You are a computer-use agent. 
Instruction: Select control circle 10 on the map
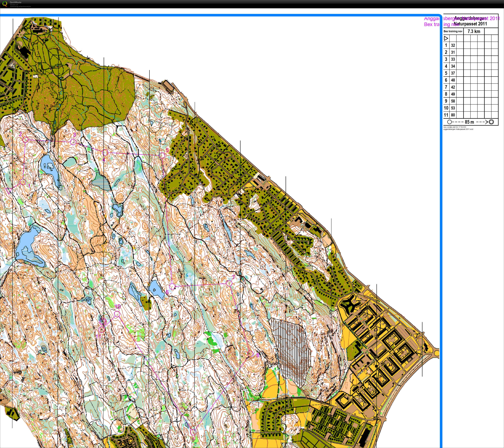click(x=117, y=314)
